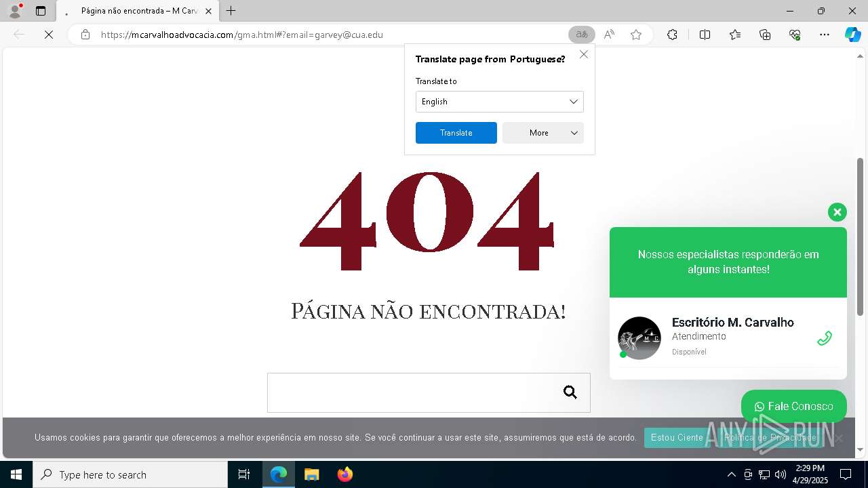Image resolution: width=868 pixels, height=488 pixels.
Task: Open the clock showing 2:29 PM
Action: coord(810,474)
